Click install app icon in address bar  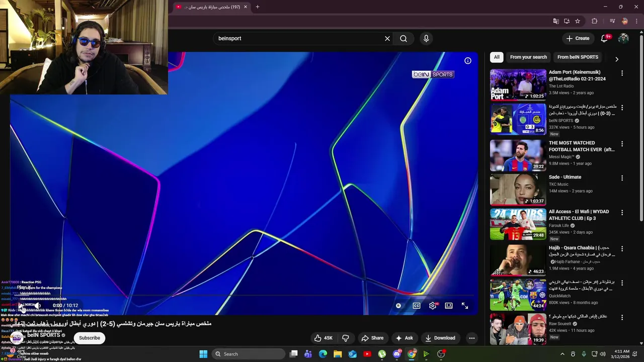[567, 21]
